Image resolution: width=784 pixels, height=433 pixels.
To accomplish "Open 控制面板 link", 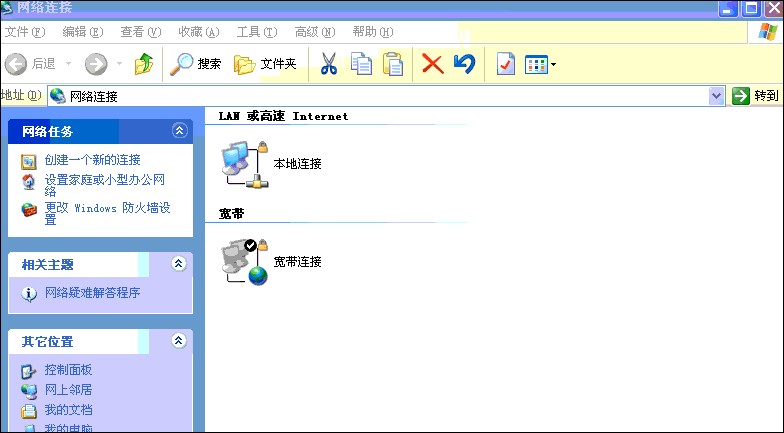I will tap(68, 370).
